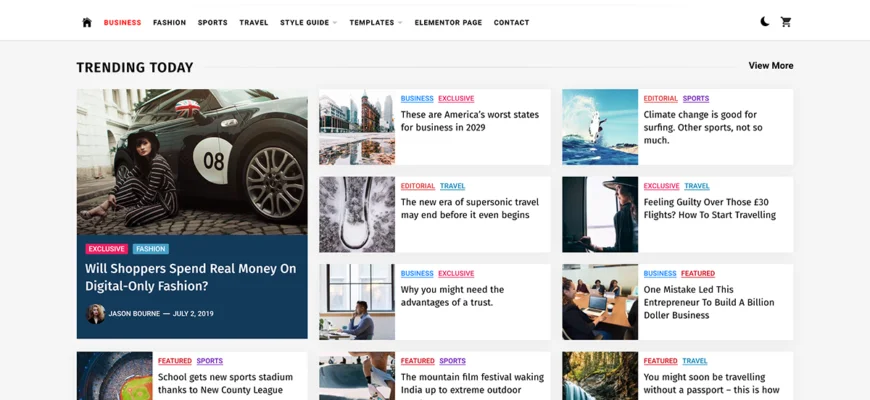870x400 pixels.
Task: Toggle dark mode with the moon icon
Action: [x=765, y=22]
